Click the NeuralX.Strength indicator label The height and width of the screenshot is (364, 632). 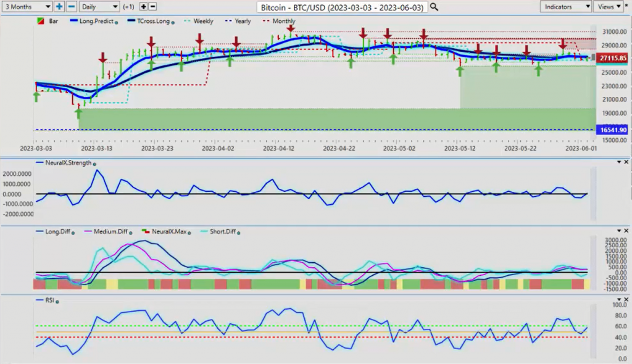(x=69, y=163)
